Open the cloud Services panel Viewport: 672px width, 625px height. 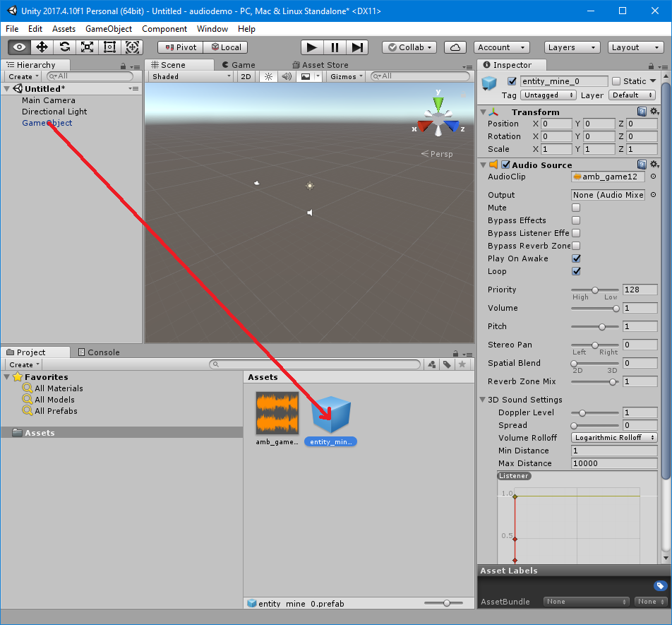(455, 47)
